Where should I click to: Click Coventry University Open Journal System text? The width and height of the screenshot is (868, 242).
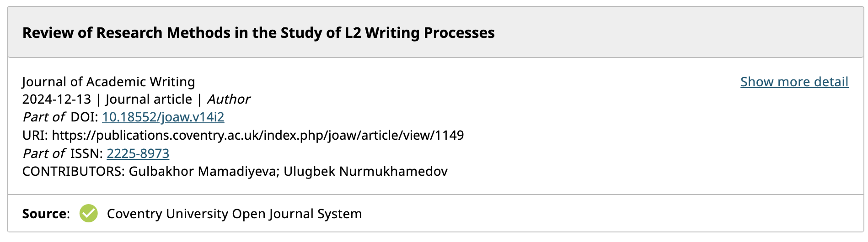coord(234,214)
